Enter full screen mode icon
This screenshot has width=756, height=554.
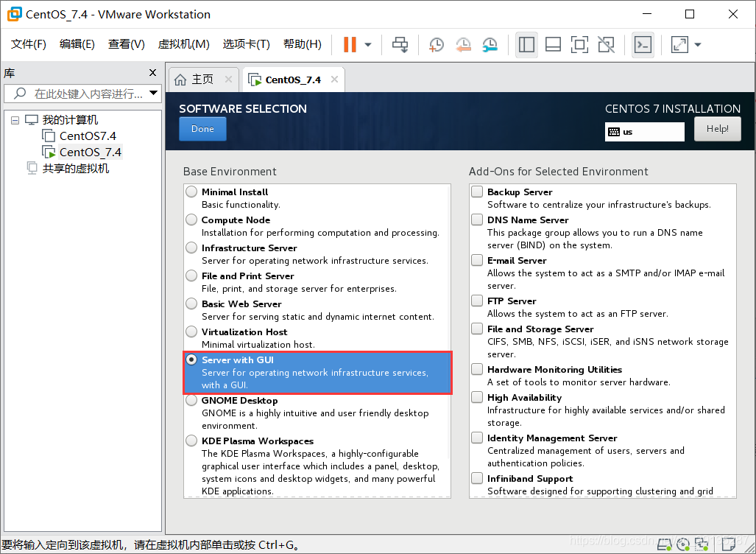tap(579, 45)
